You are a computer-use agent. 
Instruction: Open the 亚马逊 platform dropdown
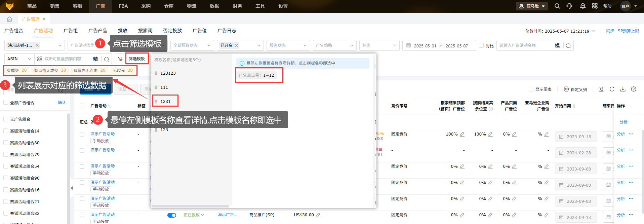(x=532, y=6)
